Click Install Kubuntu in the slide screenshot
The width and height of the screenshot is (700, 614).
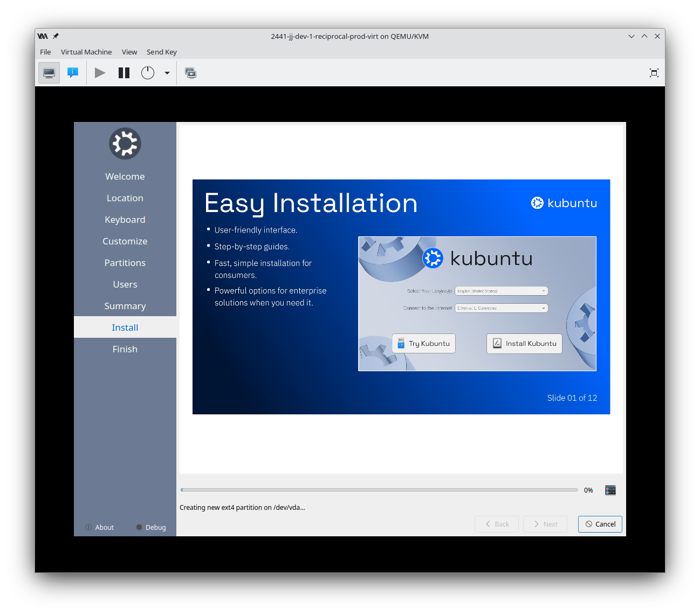tap(524, 343)
